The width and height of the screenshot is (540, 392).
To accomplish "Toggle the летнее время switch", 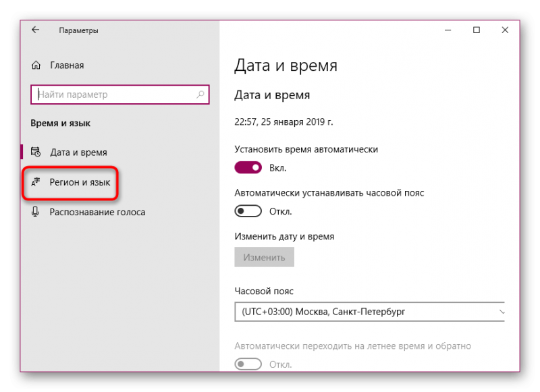I will click(x=248, y=364).
